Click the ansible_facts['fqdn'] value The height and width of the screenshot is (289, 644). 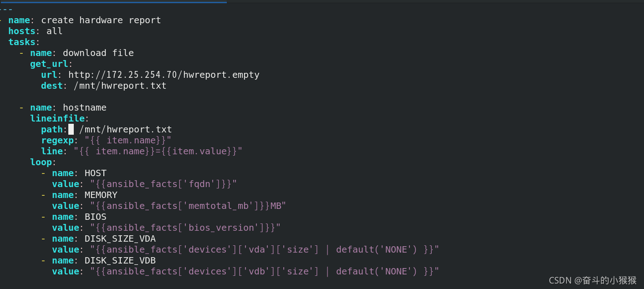[164, 184]
